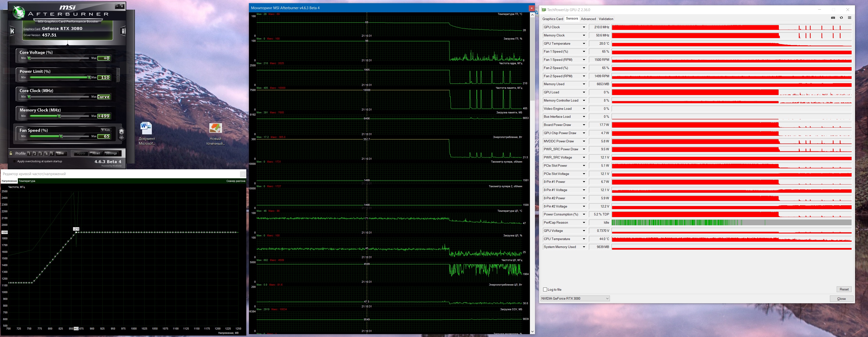Toggle the fan speed Auto mode

coord(106,130)
